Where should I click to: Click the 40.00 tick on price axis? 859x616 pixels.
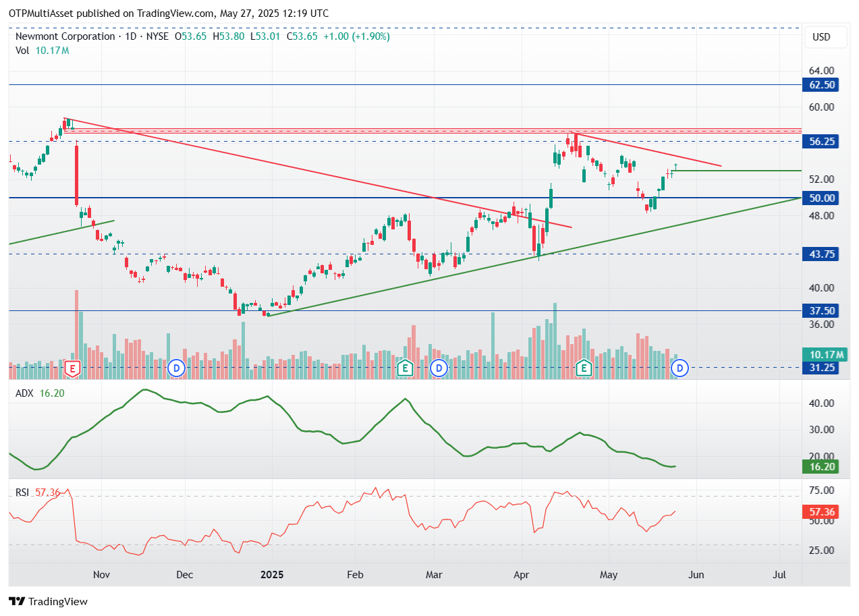pos(821,288)
